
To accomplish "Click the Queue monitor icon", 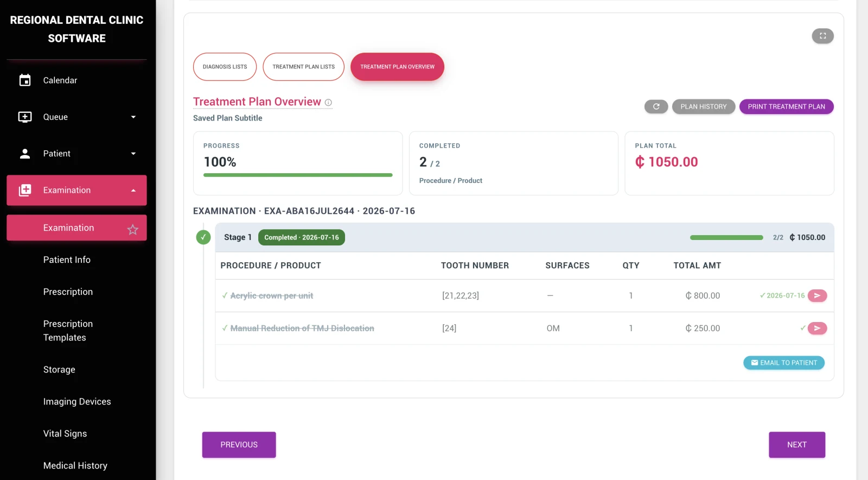I will click(x=25, y=117).
